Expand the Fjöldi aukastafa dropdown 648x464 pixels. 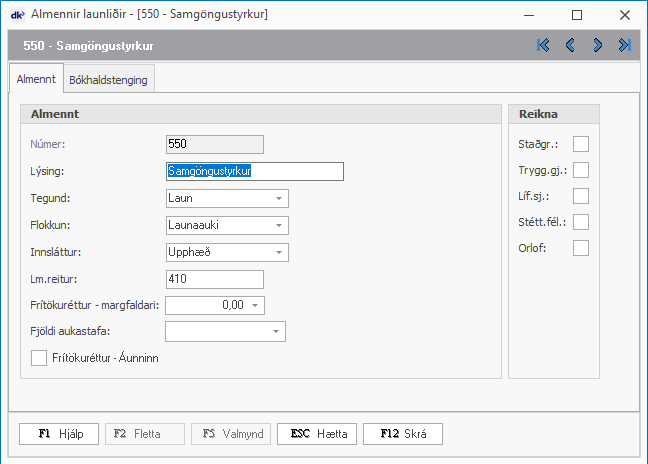pos(275,332)
